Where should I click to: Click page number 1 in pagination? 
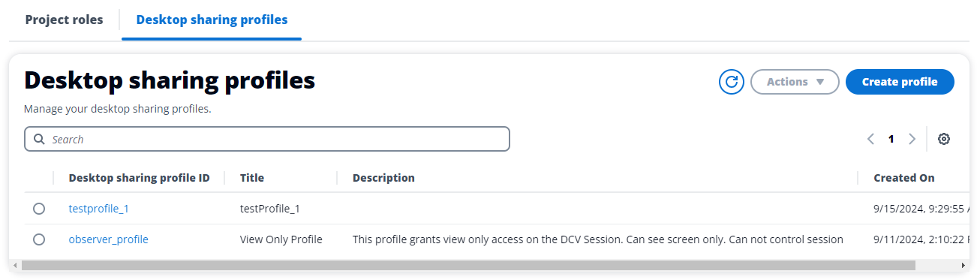coord(891,139)
